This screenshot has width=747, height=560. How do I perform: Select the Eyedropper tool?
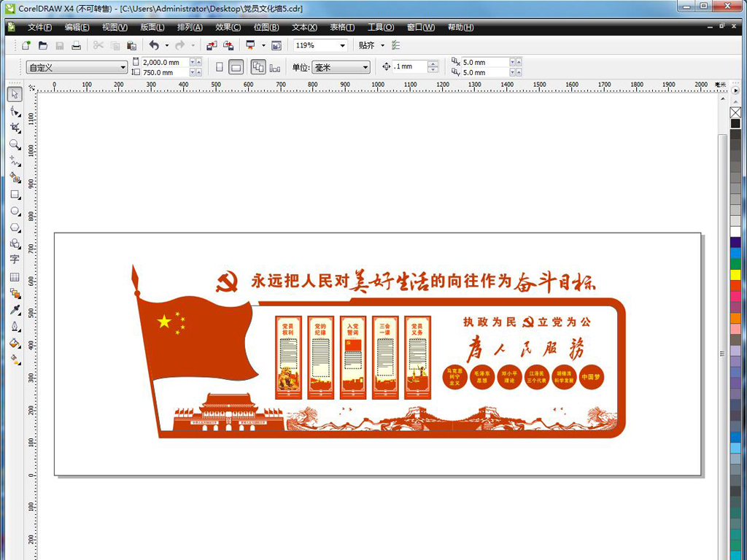[x=15, y=310]
